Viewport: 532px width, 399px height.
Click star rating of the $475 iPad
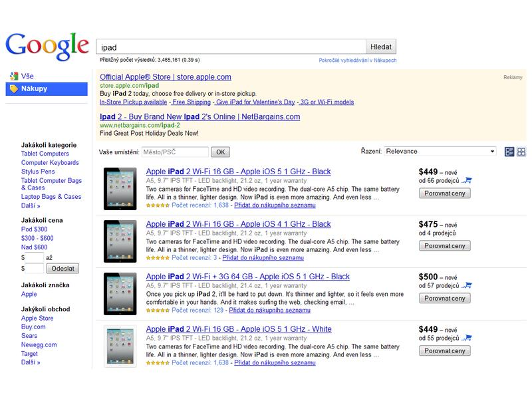click(158, 258)
